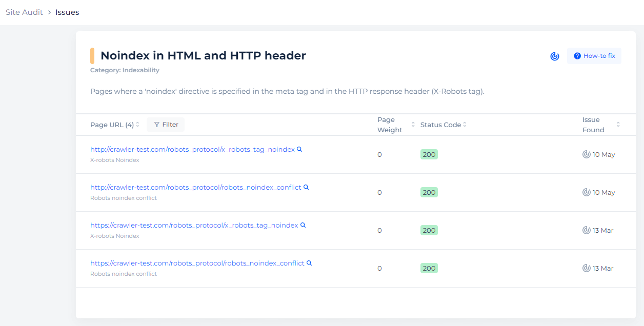Viewport: 644px width, 326px height.
Task: Sort by Page Weight column arrows
Action: point(413,125)
